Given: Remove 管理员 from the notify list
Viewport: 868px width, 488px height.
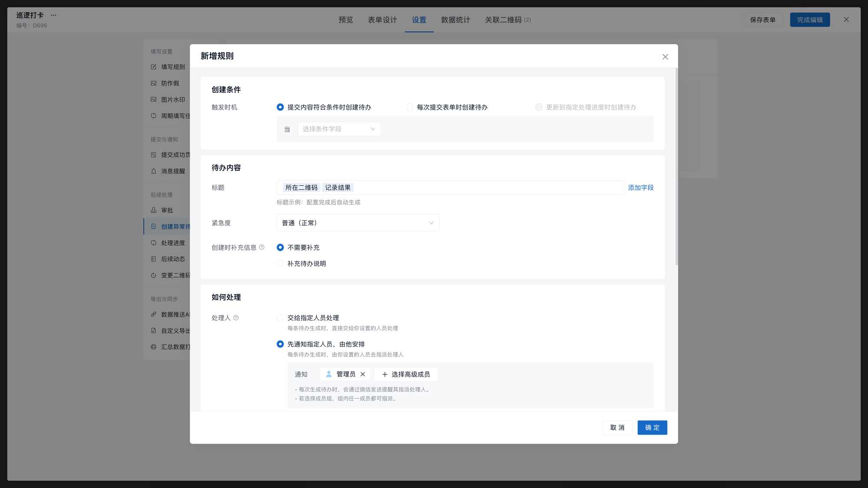Looking at the screenshot, I should point(363,374).
